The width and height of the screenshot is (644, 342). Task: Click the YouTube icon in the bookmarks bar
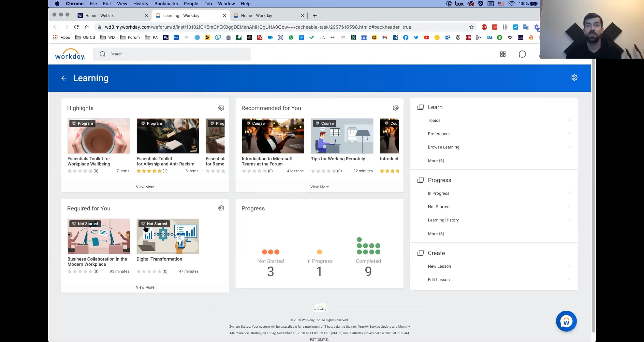click(427, 37)
